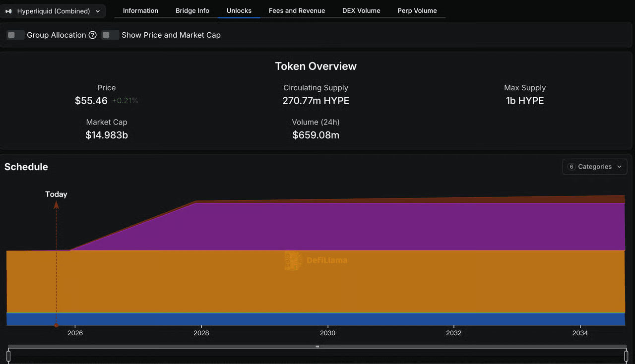Screen dimensions: 635x364
Task: Click the right handle of the range slider
Action: click(x=627, y=356)
